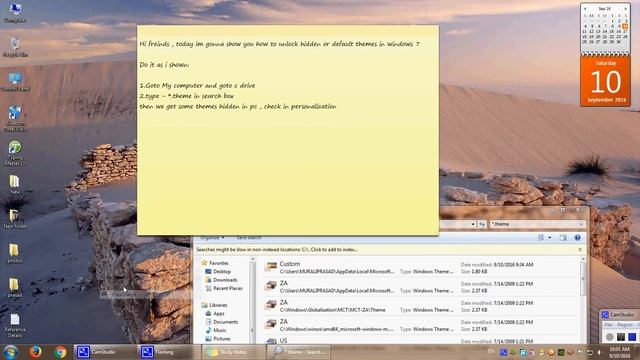Click taskbar clock showing 10:01 AM
The image size is (640, 360).
619,352
